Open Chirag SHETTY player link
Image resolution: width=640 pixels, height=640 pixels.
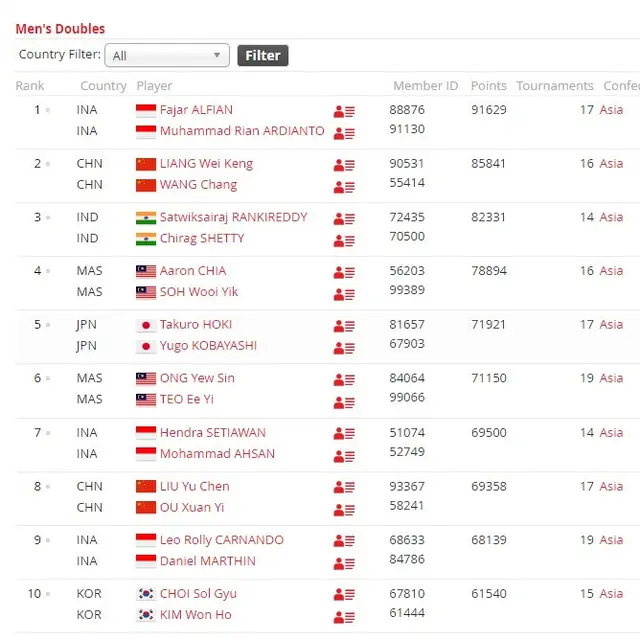tap(202, 238)
